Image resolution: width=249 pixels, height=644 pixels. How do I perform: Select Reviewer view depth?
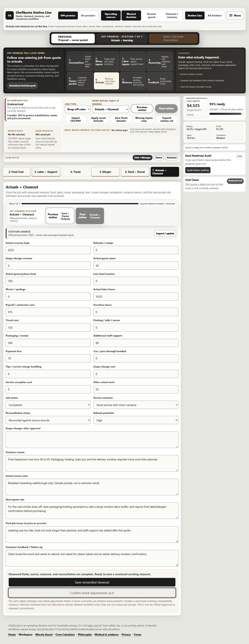click(x=172, y=158)
